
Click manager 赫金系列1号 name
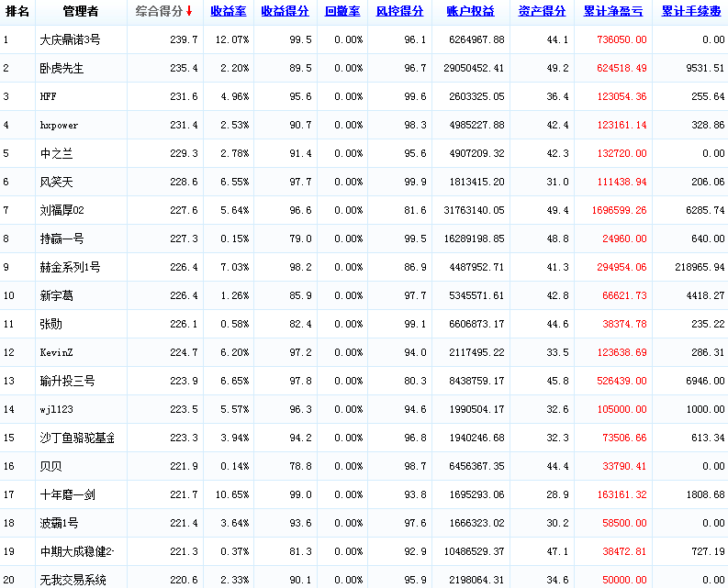pyautogui.click(x=70, y=268)
